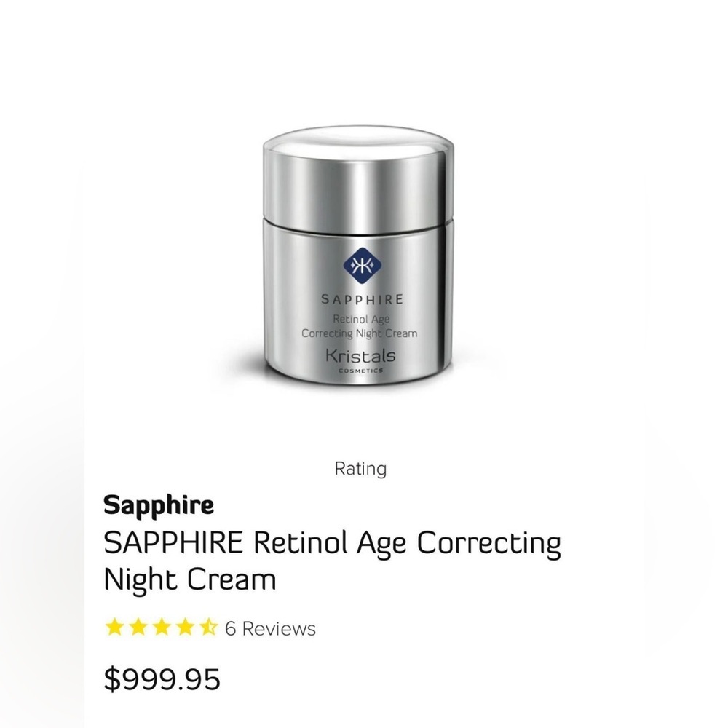Click the $999.95 price text
The image size is (728, 728).
tap(164, 678)
